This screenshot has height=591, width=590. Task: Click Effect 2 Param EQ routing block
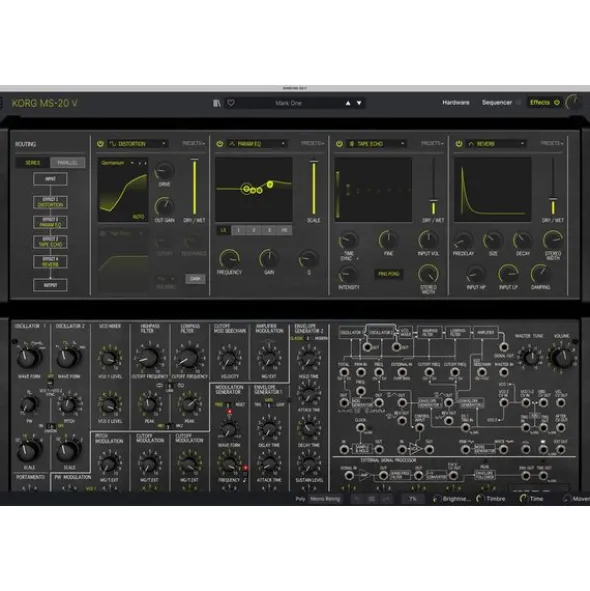pos(51,222)
